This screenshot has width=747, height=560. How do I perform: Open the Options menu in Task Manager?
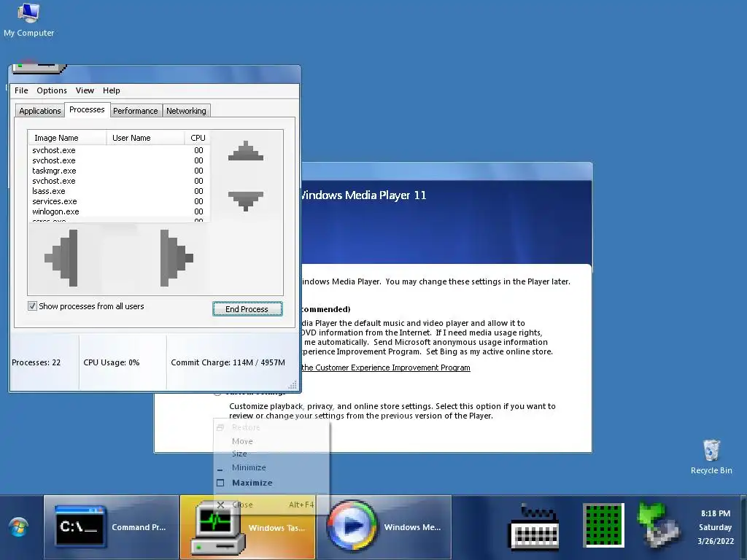(x=52, y=90)
